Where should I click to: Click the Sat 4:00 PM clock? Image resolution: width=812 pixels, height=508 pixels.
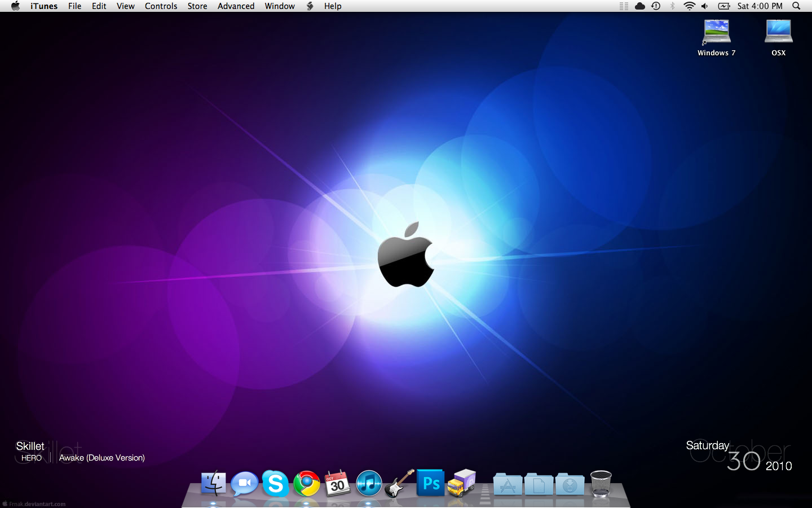click(760, 6)
